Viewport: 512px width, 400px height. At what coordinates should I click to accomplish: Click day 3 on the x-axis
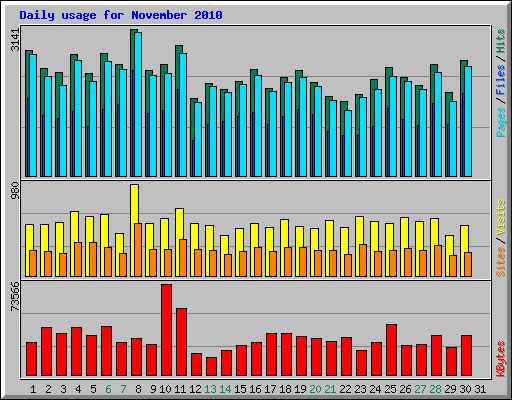63,389
